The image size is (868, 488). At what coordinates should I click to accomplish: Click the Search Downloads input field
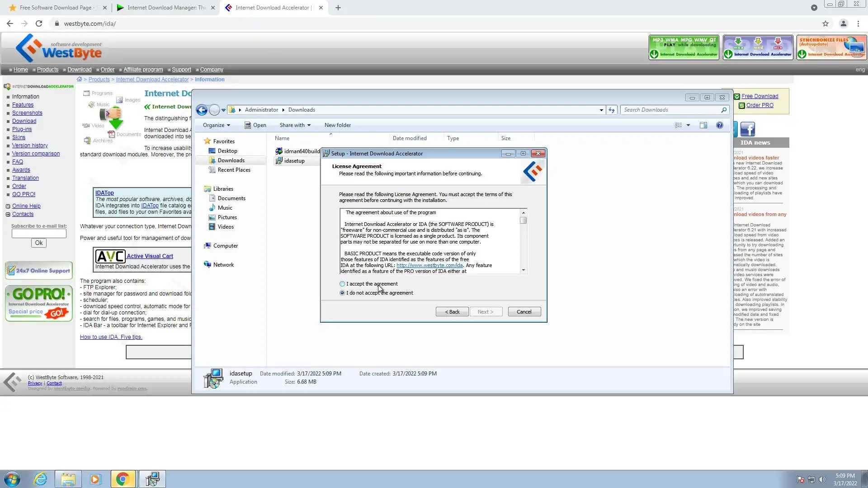coord(670,110)
